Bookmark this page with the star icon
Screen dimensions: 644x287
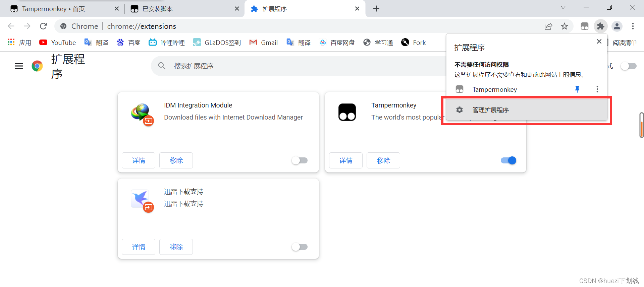pos(565,26)
